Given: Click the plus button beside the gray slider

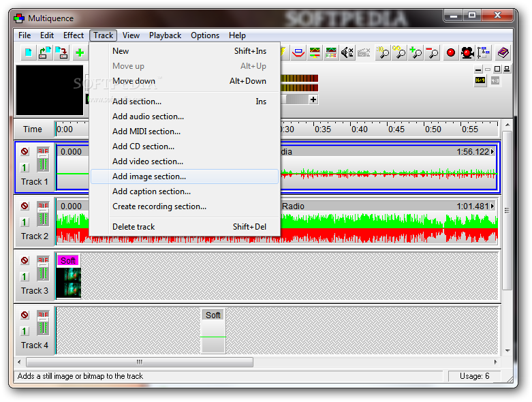Looking at the screenshot, I should [x=313, y=99].
